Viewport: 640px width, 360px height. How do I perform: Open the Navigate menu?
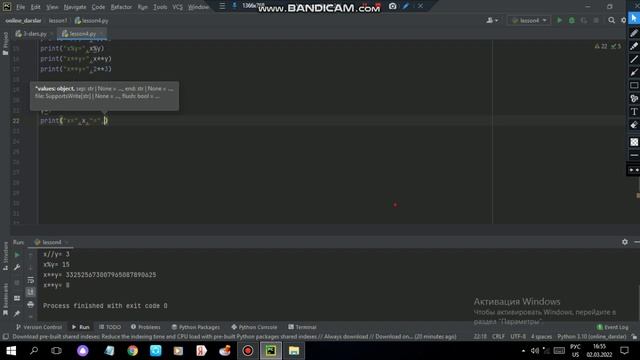click(x=75, y=7)
